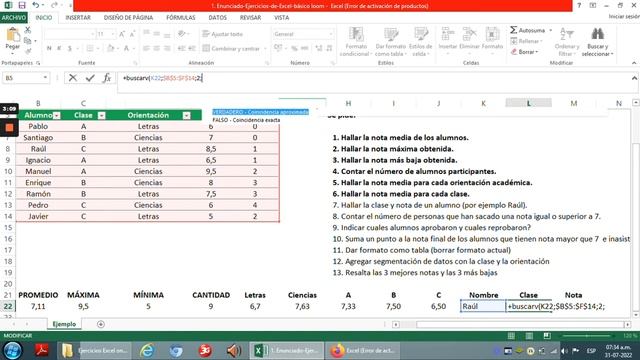Confirm the formula with the checkmark icon
This screenshot has width=640, height=360.
(x=90, y=78)
